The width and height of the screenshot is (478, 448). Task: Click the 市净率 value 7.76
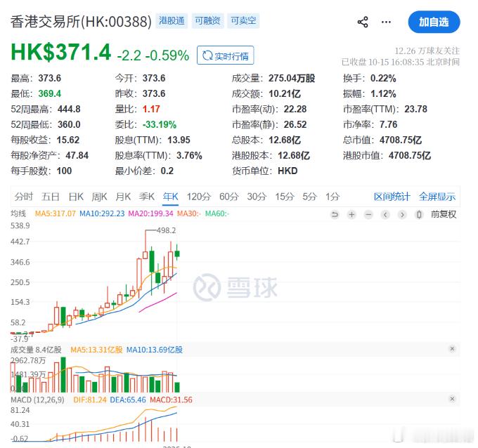pos(388,124)
